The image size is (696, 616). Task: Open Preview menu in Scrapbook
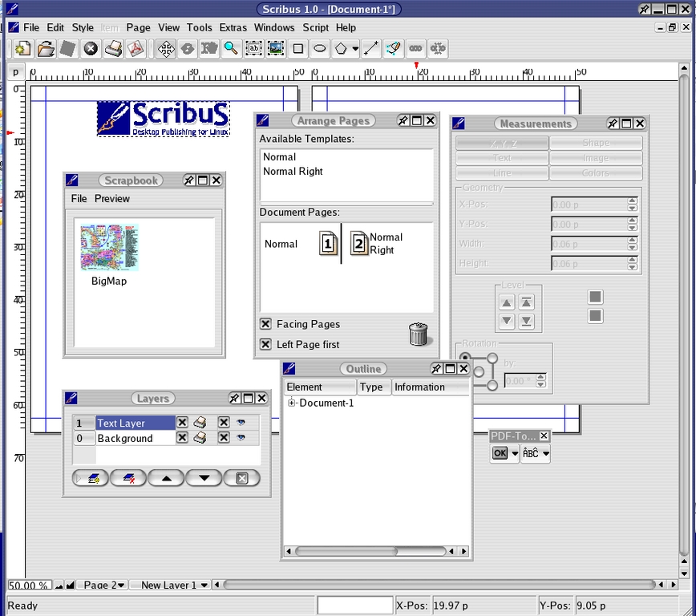point(111,199)
